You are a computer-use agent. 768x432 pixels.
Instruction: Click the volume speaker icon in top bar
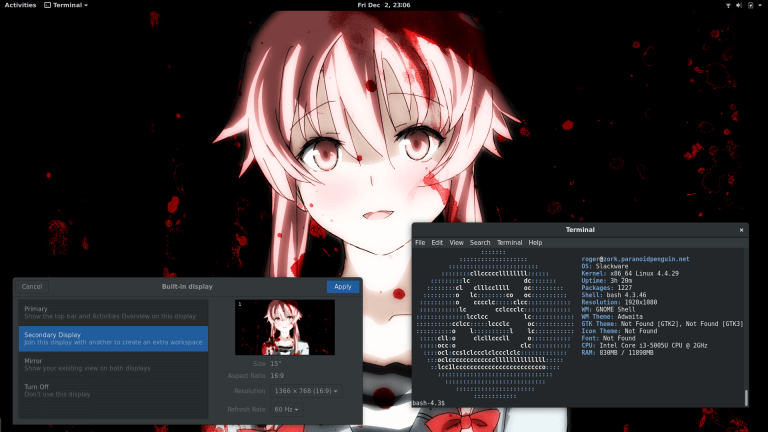[739, 5]
